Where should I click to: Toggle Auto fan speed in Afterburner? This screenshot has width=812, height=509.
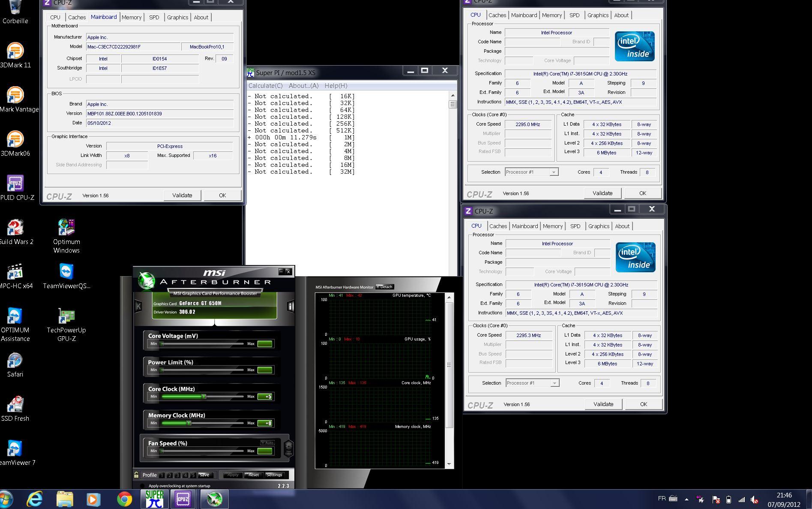pyautogui.click(x=267, y=443)
